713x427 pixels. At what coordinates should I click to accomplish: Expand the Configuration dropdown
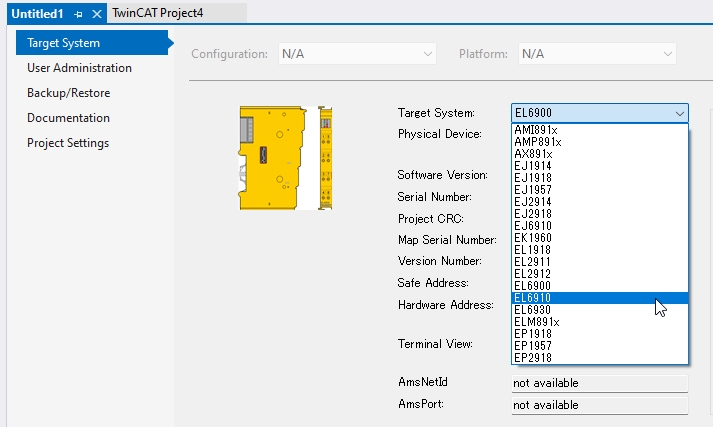tap(357, 54)
